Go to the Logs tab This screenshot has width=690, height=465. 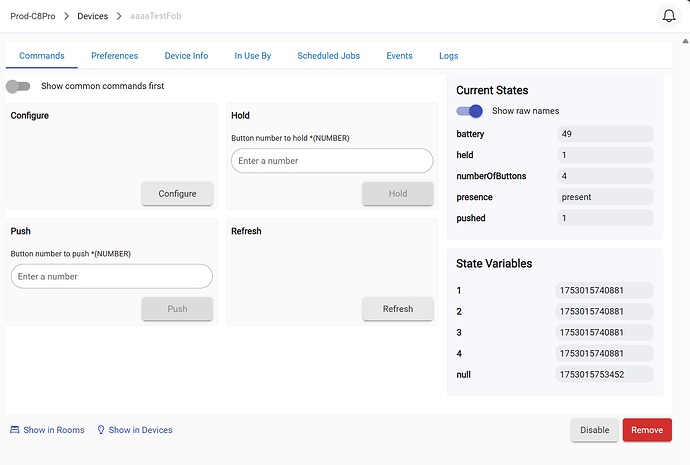click(448, 56)
